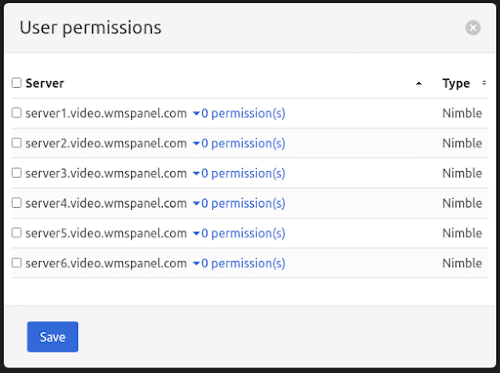Check server5.video.wmspanel.com checkbox
This screenshot has width=500, height=373.
pyautogui.click(x=17, y=233)
